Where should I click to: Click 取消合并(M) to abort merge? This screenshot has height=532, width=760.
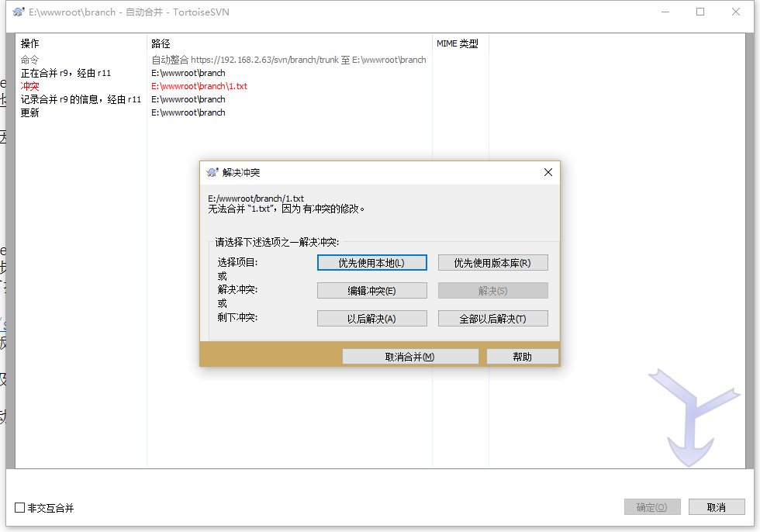tap(410, 357)
